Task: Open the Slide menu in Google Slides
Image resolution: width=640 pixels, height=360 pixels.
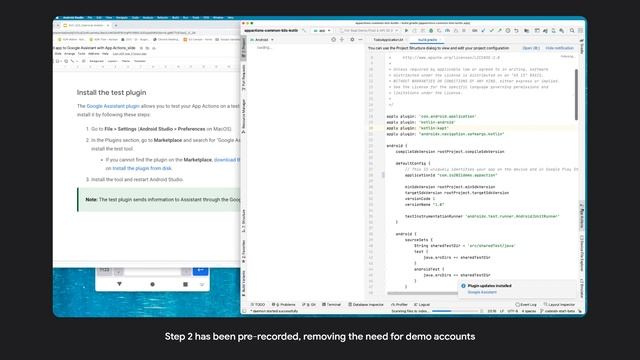Action: click(58, 54)
